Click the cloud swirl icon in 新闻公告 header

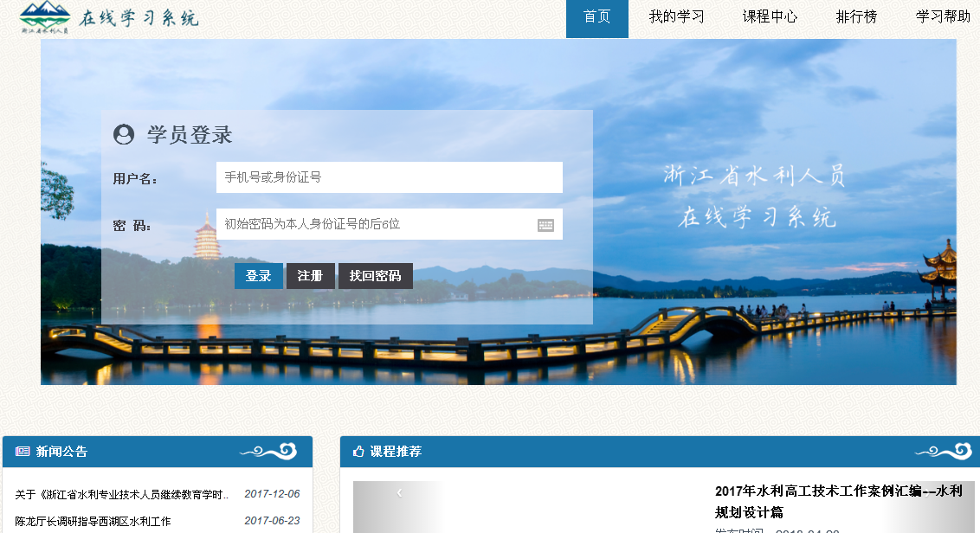point(268,451)
